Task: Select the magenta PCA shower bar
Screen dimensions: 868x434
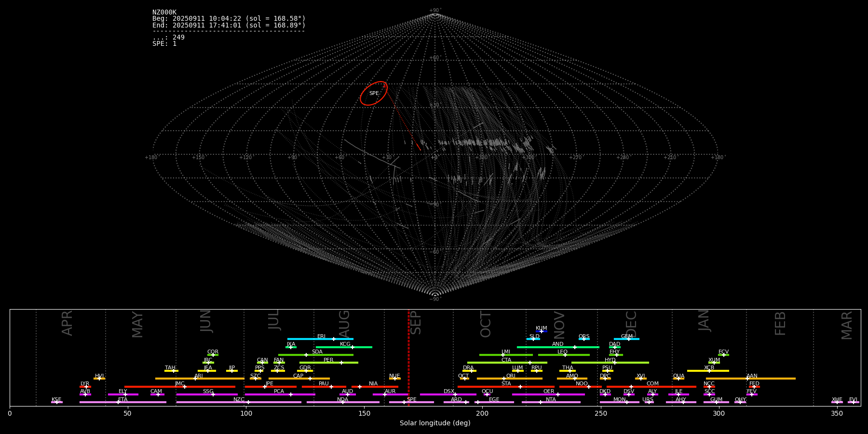Action: [280, 394]
